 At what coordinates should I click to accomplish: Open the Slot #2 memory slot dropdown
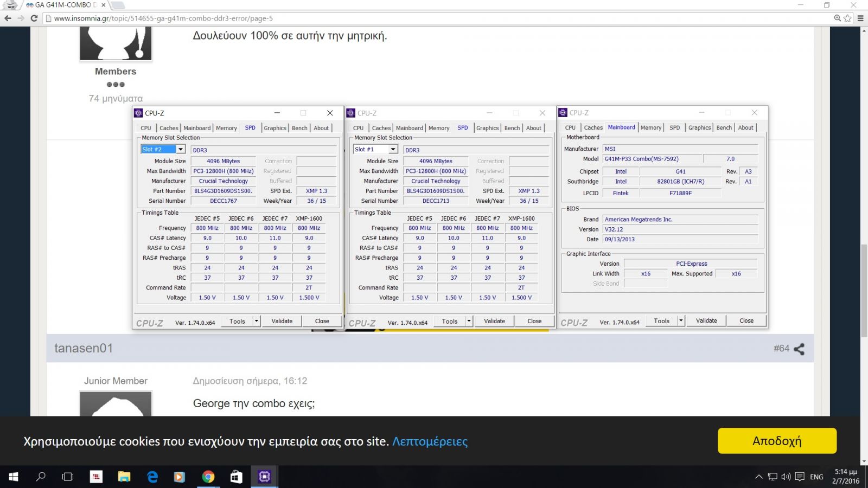181,149
